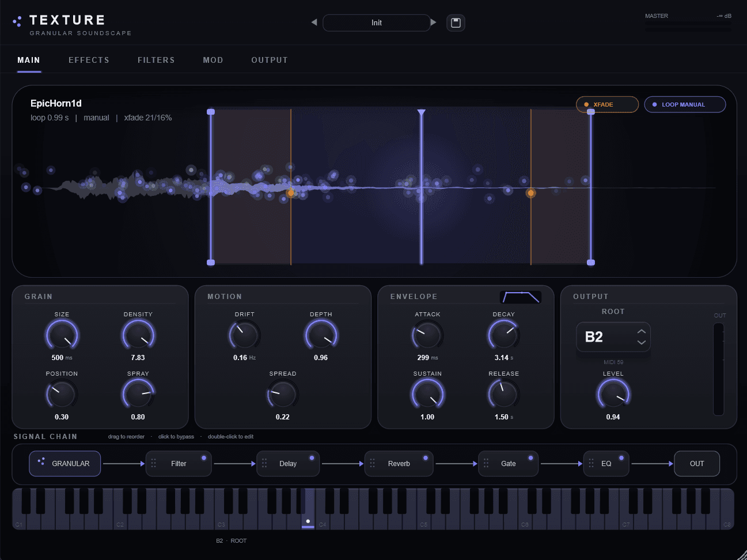Click the SPREAD knob

283,394
